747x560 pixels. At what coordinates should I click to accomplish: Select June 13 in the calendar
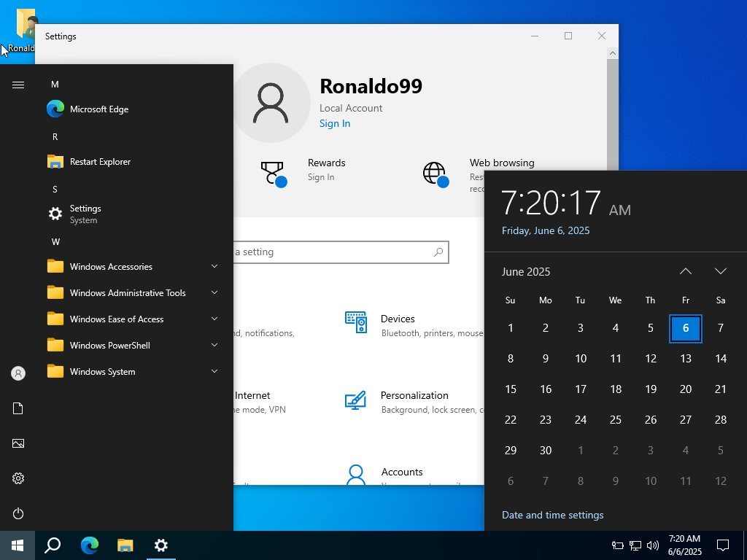point(686,359)
